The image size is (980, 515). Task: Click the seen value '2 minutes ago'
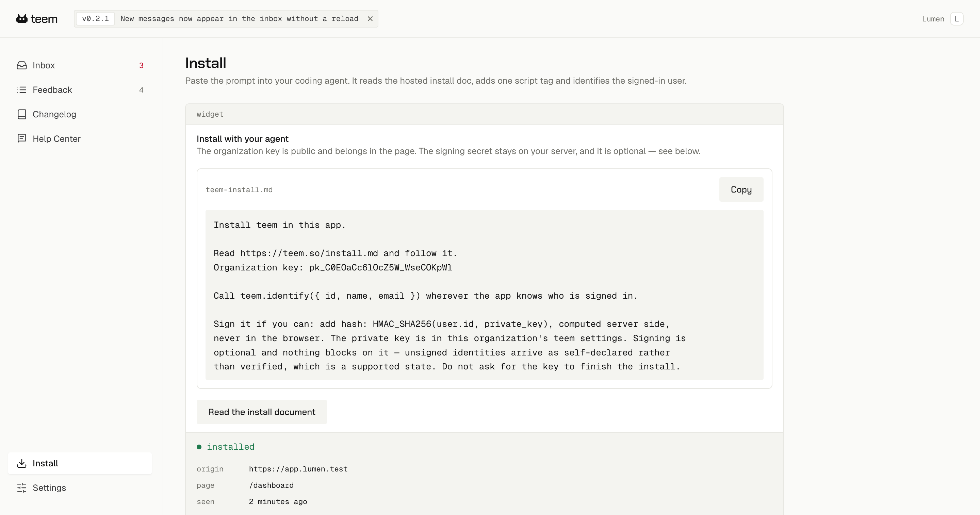[x=278, y=502]
